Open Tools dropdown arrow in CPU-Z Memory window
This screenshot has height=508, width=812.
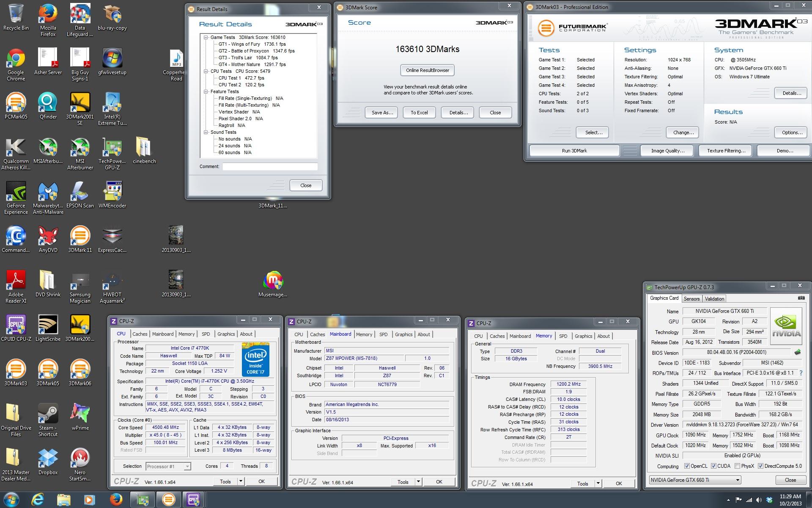tap(598, 483)
